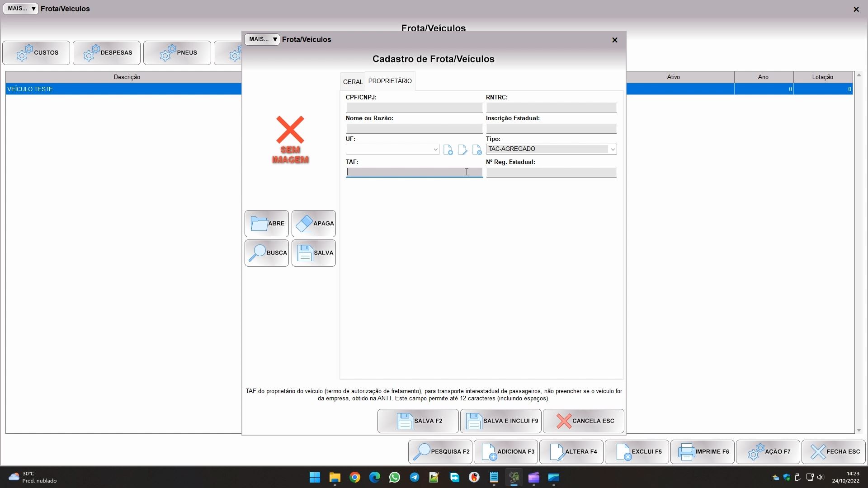The height and width of the screenshot is (488, 868).
Task: Click the scroll-down arrow of the vehicle list
Action: (859, 430)
